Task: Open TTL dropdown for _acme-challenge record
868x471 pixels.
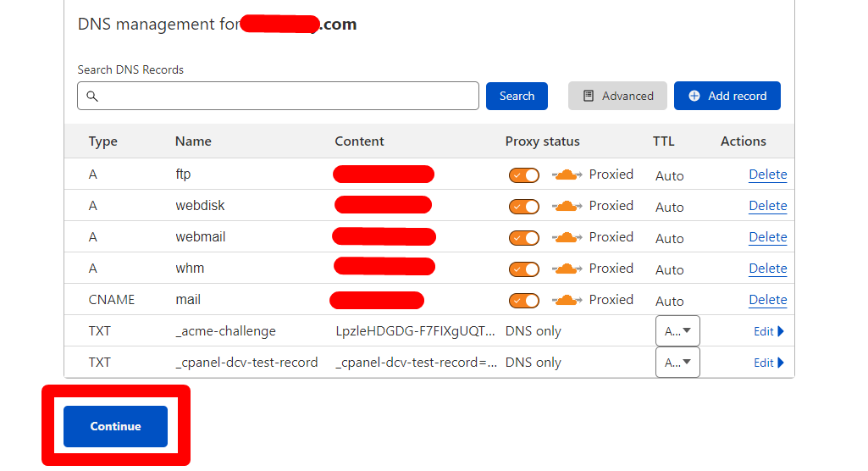Action: click(677, 331)
